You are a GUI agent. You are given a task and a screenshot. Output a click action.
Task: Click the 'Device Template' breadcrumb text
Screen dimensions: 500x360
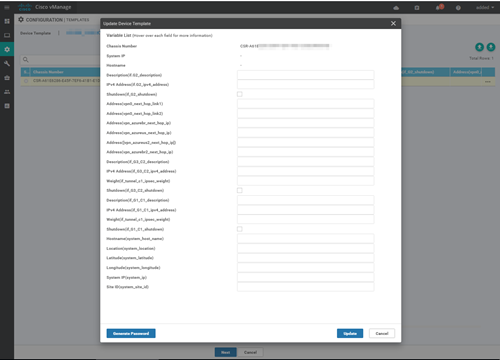pos(35,33)
